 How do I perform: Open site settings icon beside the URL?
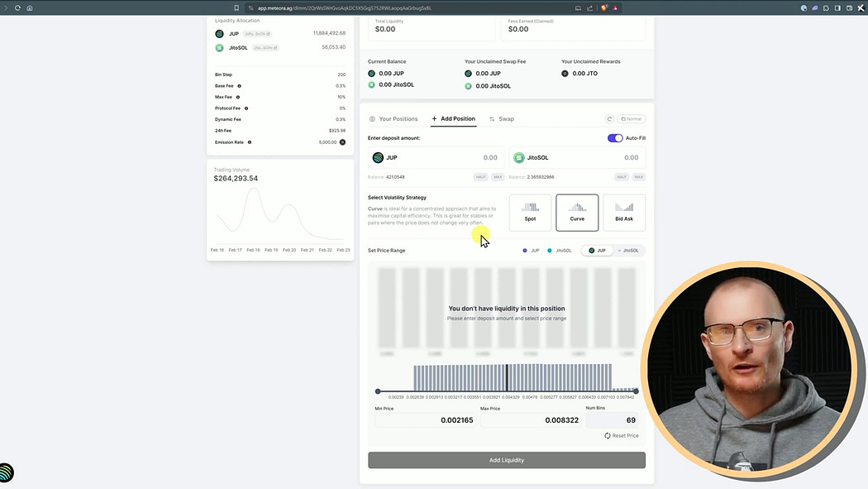[250, 7]
